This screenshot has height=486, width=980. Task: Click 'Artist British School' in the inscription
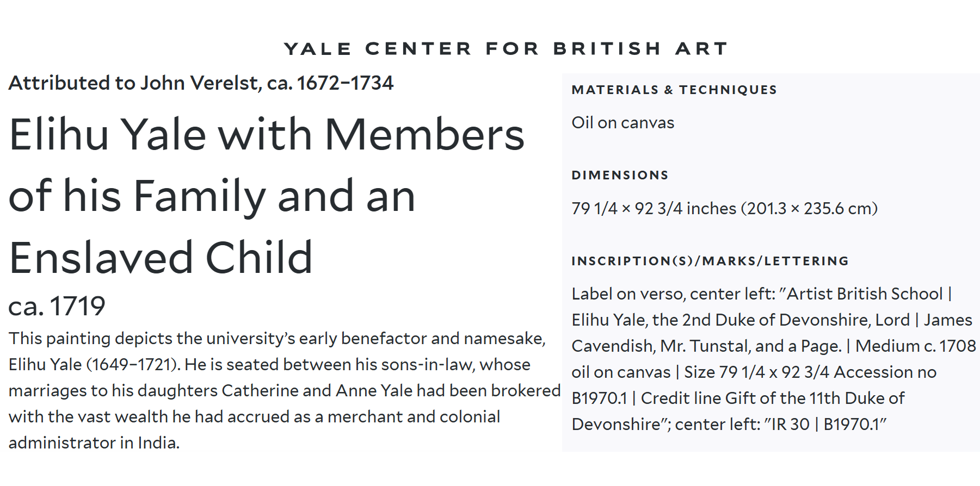[865, 294]
